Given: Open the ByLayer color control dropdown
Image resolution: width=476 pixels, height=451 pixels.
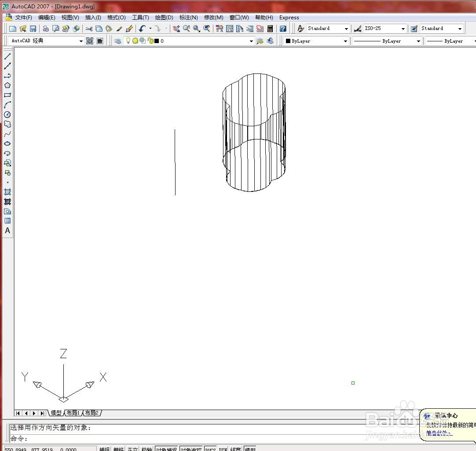Looking at the screenshot, I should pos(345,41).
